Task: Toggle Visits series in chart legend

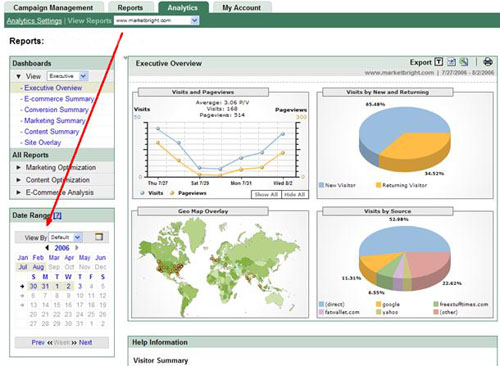Action: click(152, 193)
